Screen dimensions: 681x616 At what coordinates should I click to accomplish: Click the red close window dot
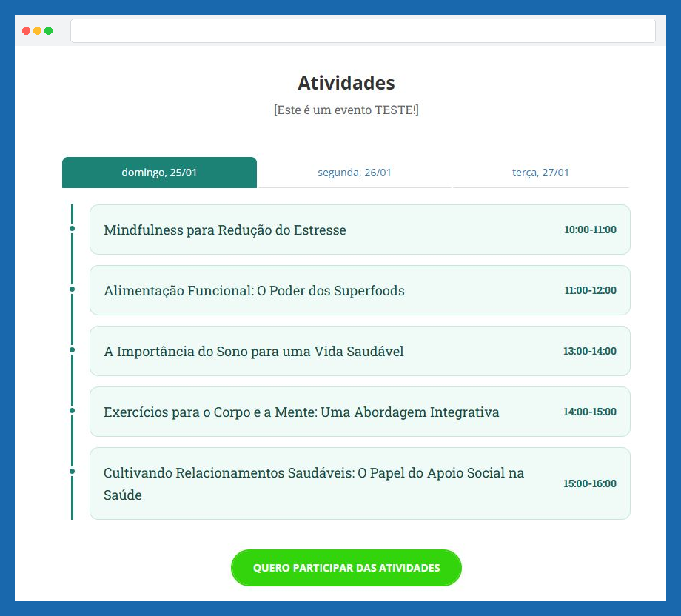tap(26, 31)
